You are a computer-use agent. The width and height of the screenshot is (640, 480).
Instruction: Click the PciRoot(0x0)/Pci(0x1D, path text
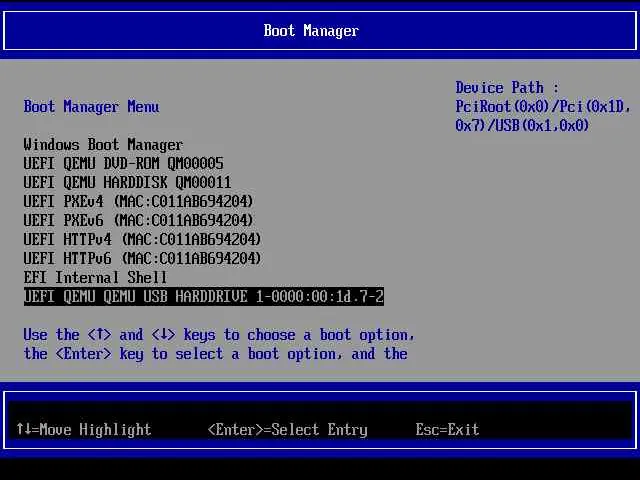(x=543, y=107)
